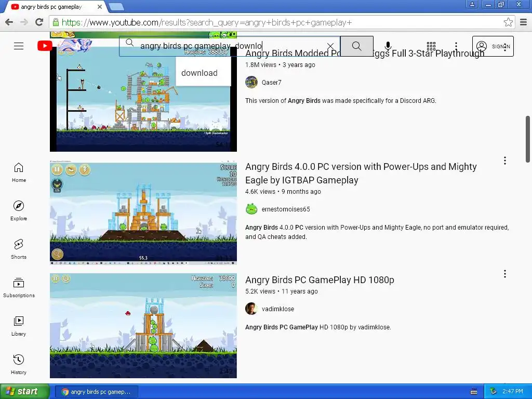This screenshot has width=532, height=399.
Task: Click inside the YouTube search field
Action: [x=229, y=46]
